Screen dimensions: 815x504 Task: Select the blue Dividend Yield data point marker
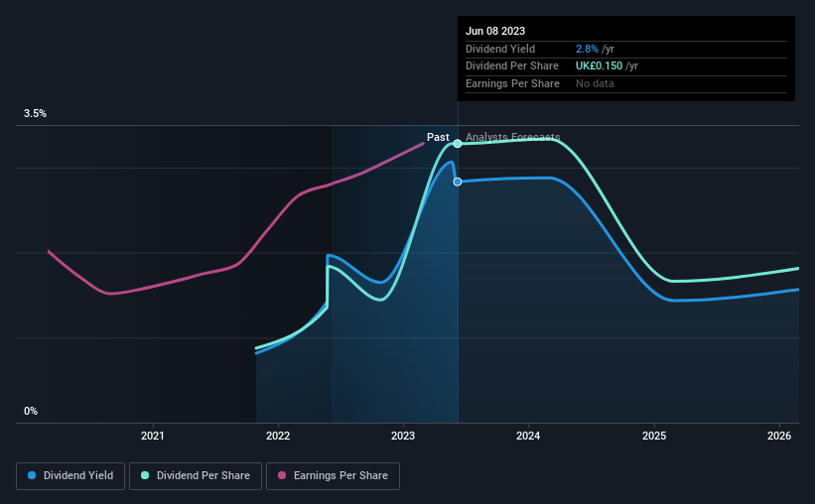[x=458, y=182]
